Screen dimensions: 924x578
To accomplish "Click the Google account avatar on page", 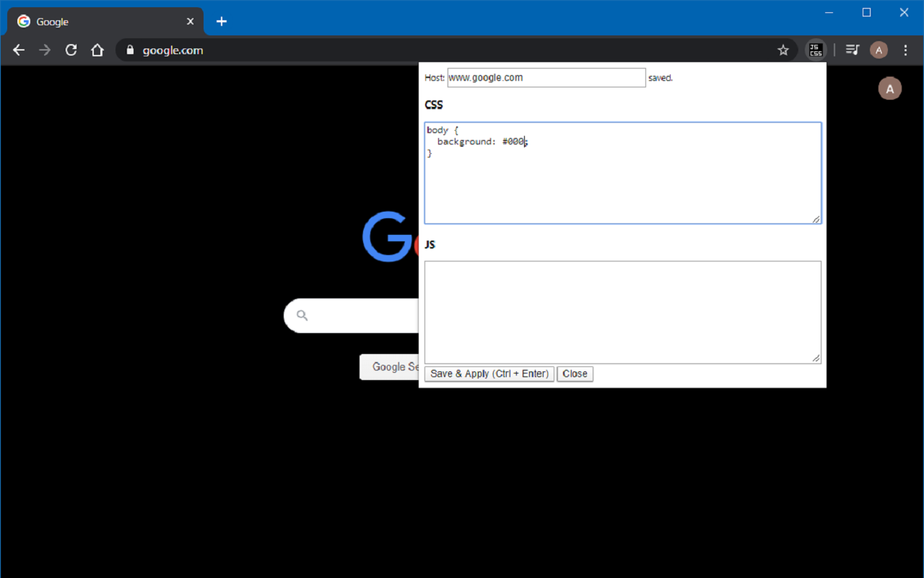I will click(x=889, y=88).
